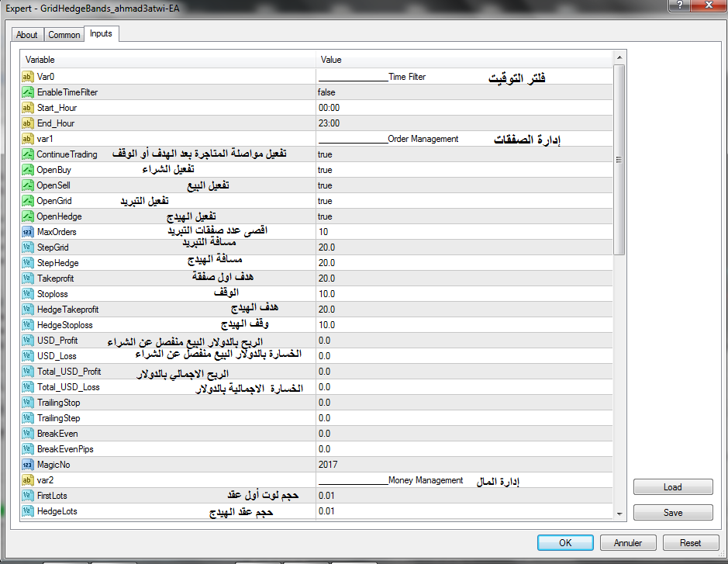Click the Reset button
This screenshot has height=564, width=728.
click(x=690, y=543)
